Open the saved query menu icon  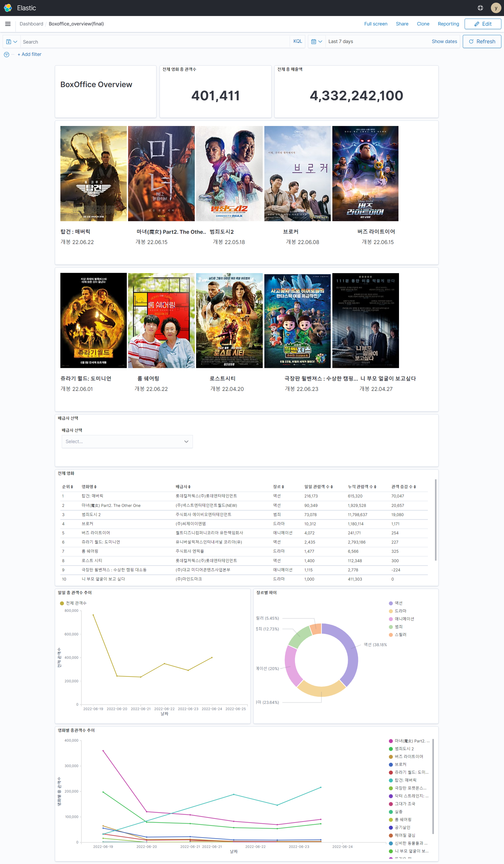(11, 41)
